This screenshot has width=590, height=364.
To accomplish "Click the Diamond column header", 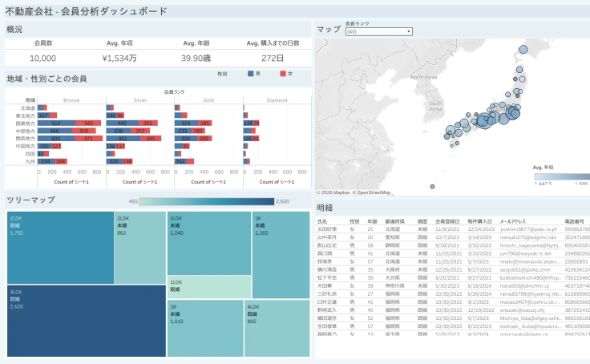I will click(x=277, y=100).
